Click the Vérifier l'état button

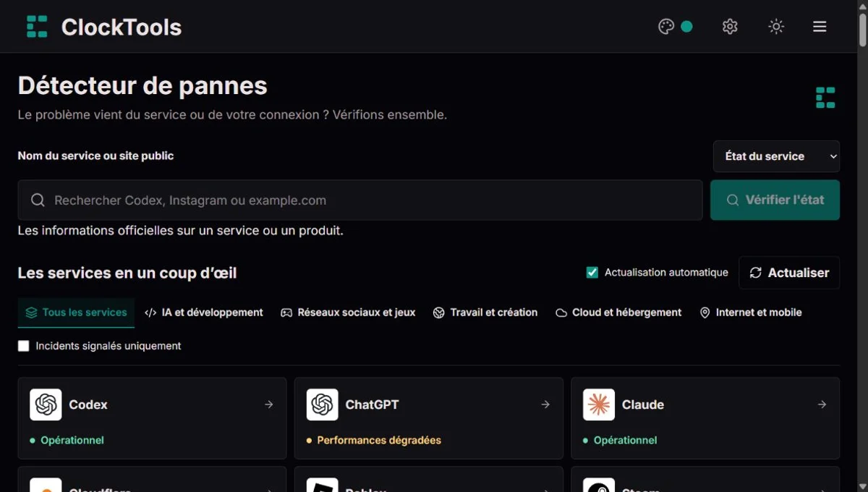pyautogui.click(x=775, y=200)
